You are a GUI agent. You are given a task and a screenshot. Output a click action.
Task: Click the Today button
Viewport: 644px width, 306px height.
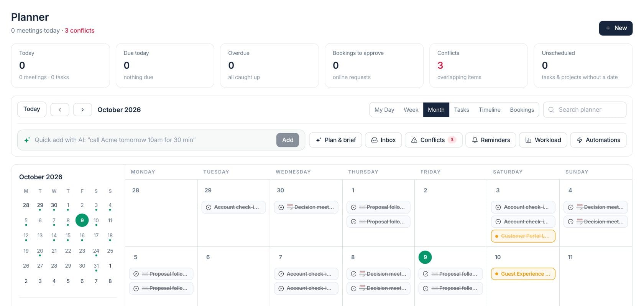pos(32,109)
